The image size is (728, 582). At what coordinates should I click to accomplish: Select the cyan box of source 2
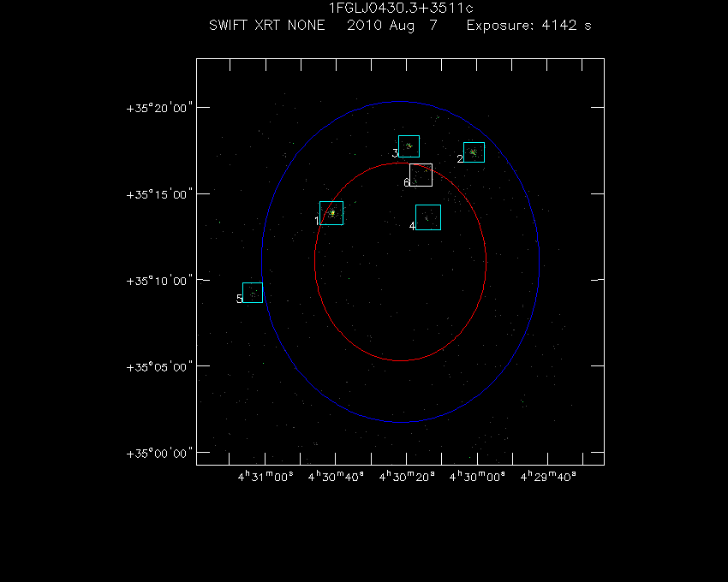pos(474,152)
